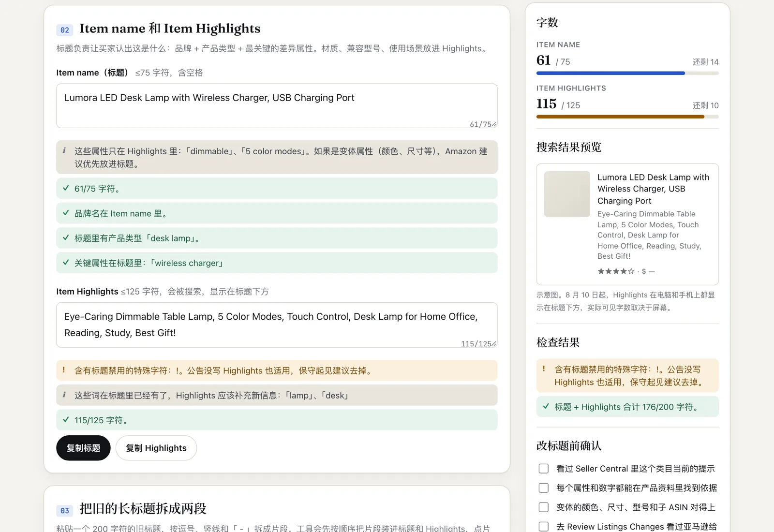Click warning icon in main panel's special-character alert

pyautogui.click(x=64, y=370)
